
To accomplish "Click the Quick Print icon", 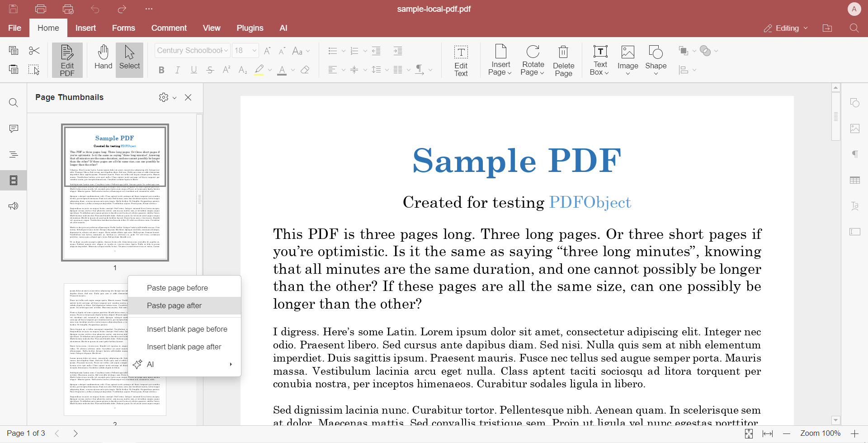I will click(68, 9).
